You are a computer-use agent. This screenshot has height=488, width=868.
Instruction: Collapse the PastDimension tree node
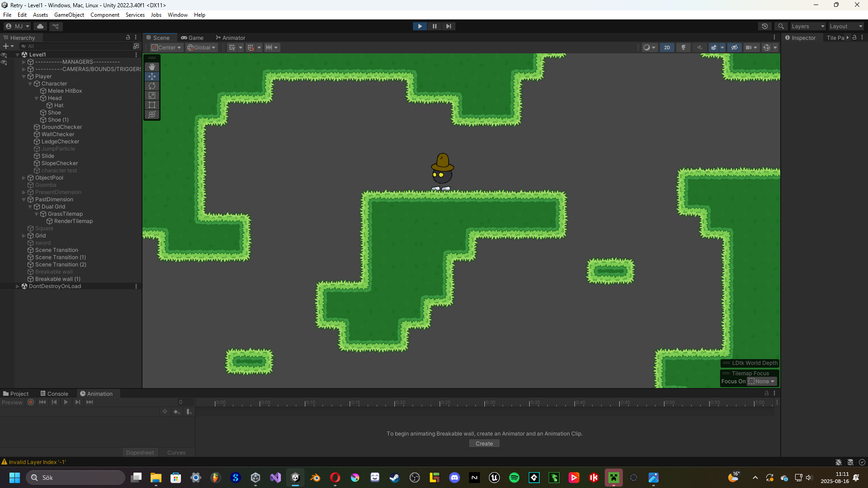24,199
